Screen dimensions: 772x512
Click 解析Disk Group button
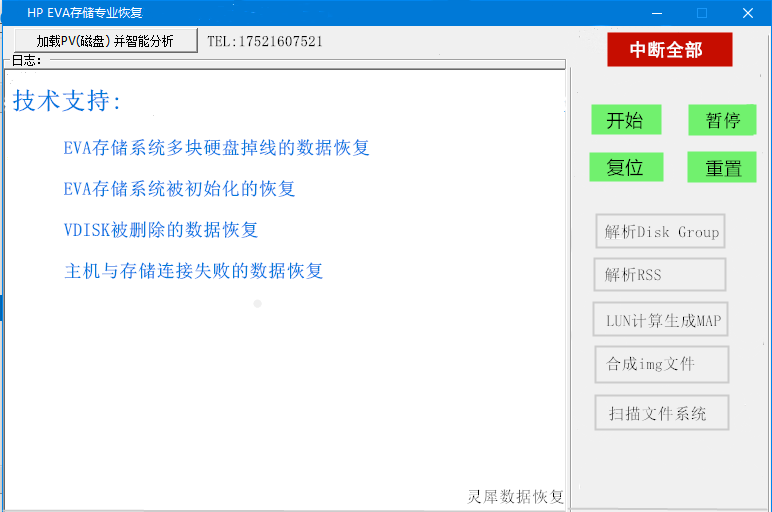660,231
